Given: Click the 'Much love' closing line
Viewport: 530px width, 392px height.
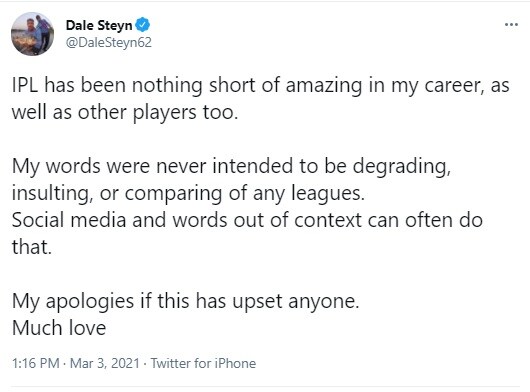Looking at the screenshot, I should (59, 328).
